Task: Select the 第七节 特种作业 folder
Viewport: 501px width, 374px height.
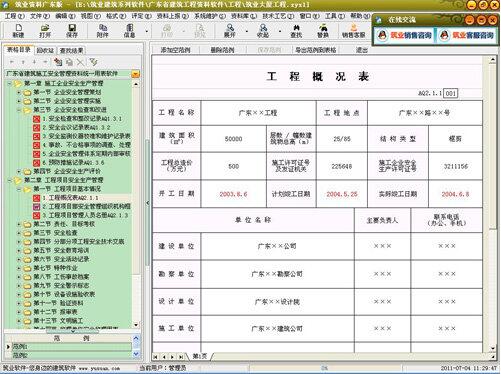Action: [x=55, y=268]
